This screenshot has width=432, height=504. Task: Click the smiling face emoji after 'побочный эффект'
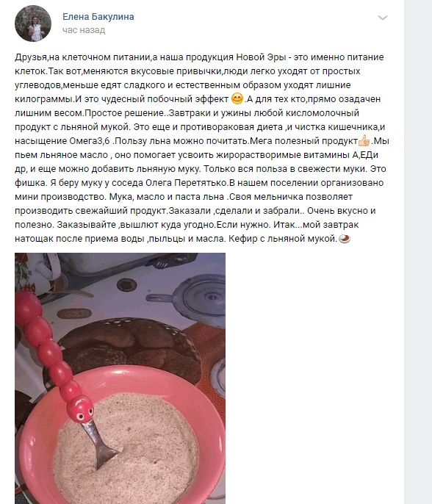pyautogui.click(x=237, y=98)
